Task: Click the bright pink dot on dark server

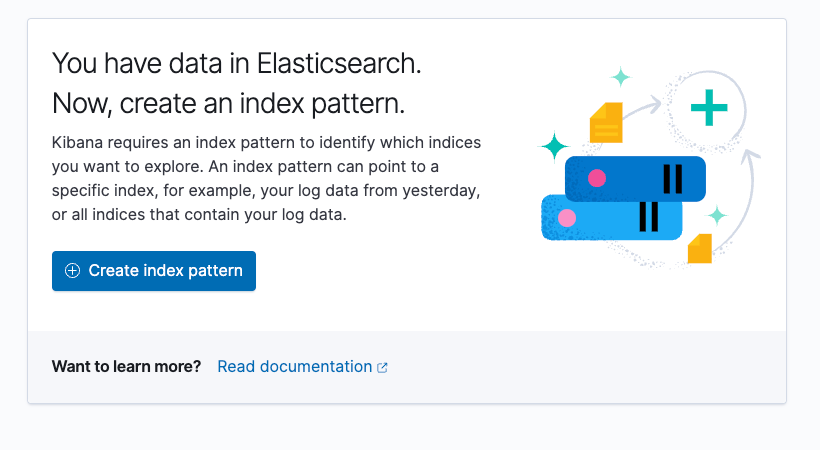Action: tap(597, 178)
